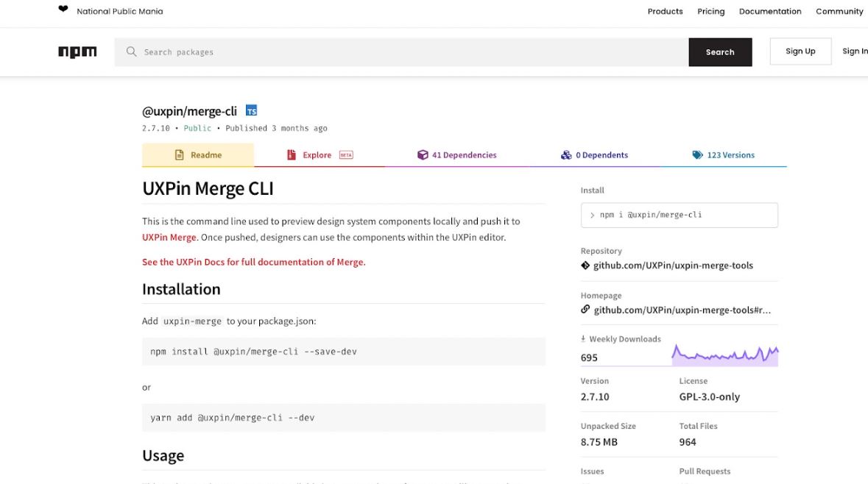
Task: Click the 695 weekly downloads value
Action: [x=589, y=358]
